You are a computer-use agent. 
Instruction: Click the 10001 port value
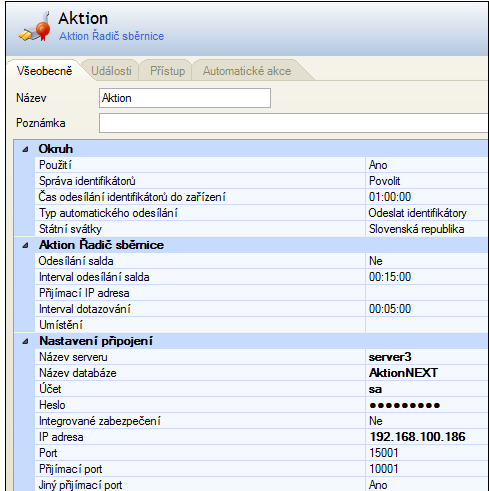384,469
